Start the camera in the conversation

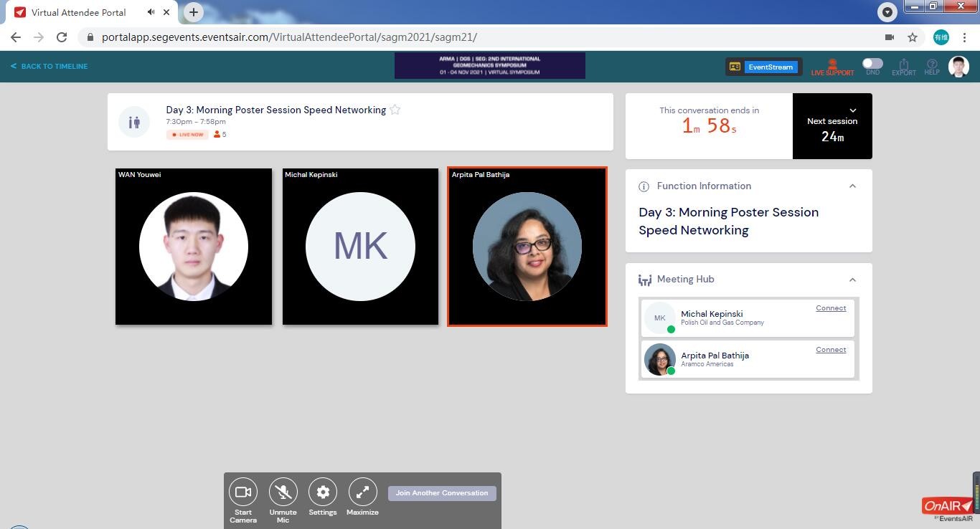coord(242,492)
